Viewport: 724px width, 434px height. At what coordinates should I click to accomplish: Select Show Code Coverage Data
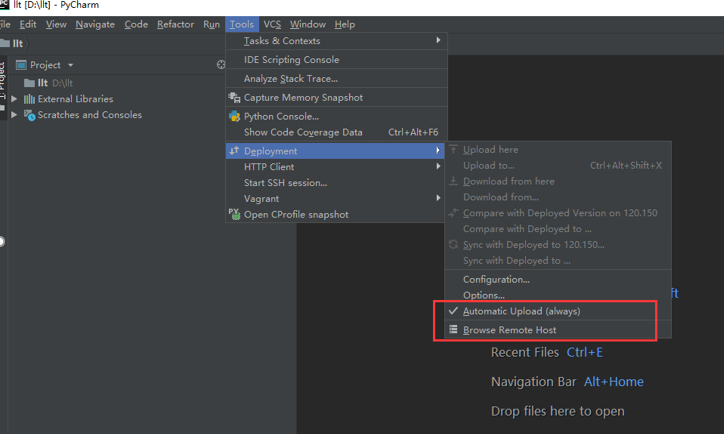click(x=336, y=133)
